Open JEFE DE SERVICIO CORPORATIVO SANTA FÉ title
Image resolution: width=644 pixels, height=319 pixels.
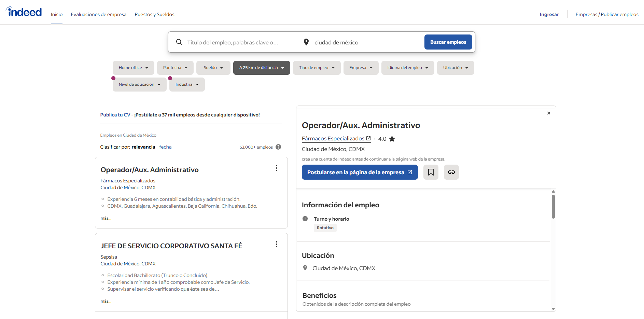coord(171,246)
